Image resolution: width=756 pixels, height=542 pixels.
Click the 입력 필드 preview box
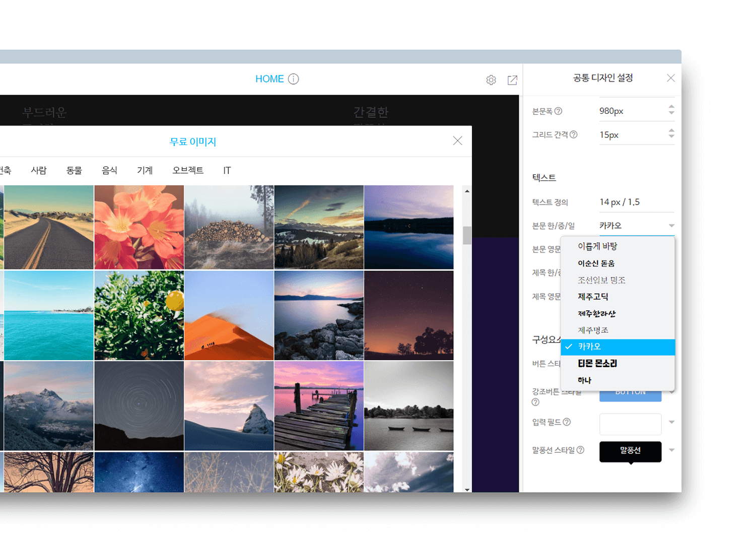click(630, 424)
